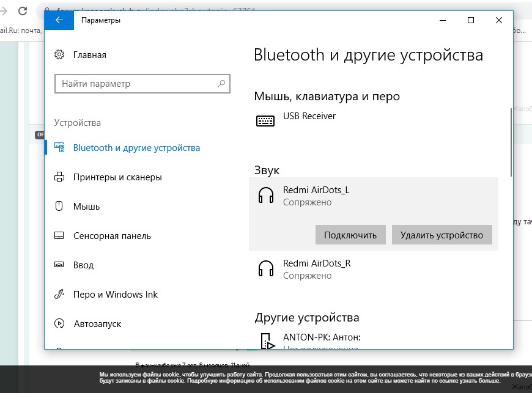Select the Redmi AirDots_L device name
This screenshot has width=532, height=393.
click(316, 190)
